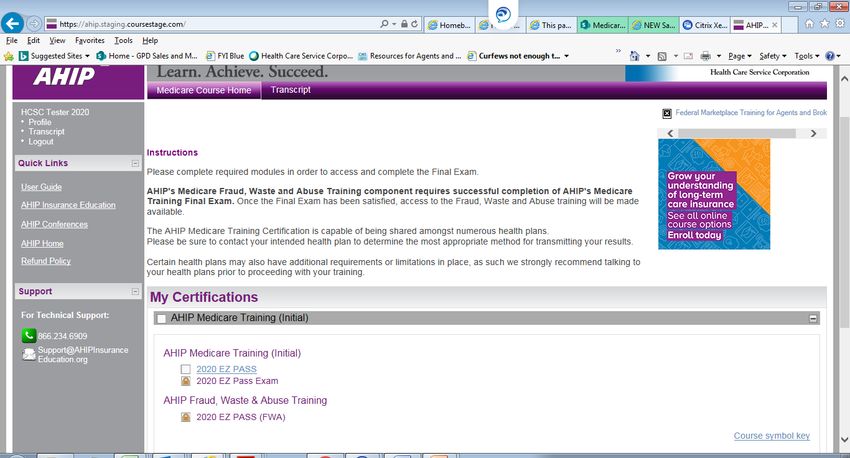Viewport: 850px width, 458px height.
Task: Click the Print icon in command bar
Action: [705, 56]
